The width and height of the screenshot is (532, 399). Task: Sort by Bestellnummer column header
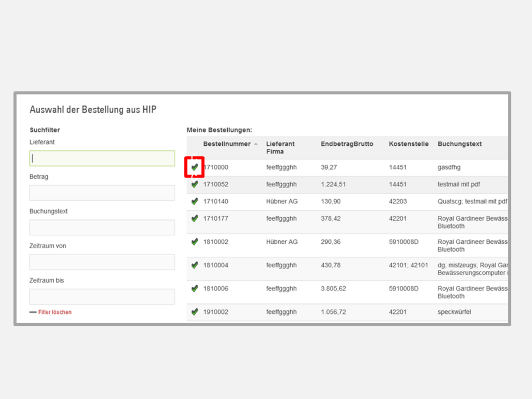226,144
